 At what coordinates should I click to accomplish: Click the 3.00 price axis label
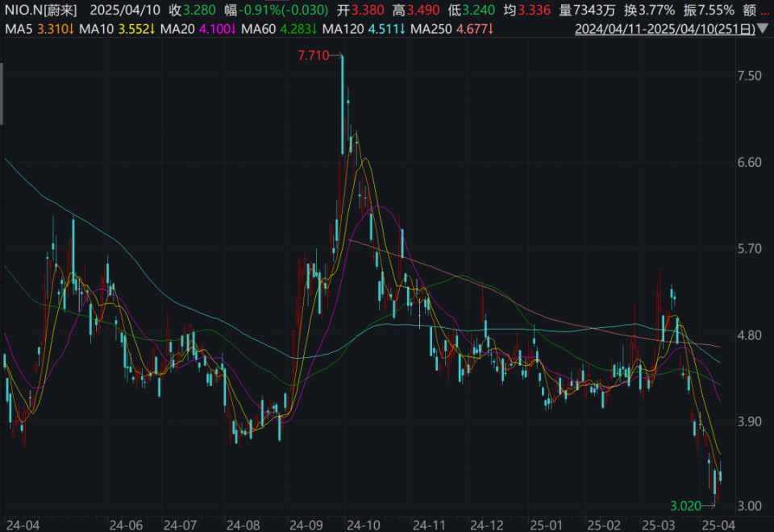(x=749, y=506)
